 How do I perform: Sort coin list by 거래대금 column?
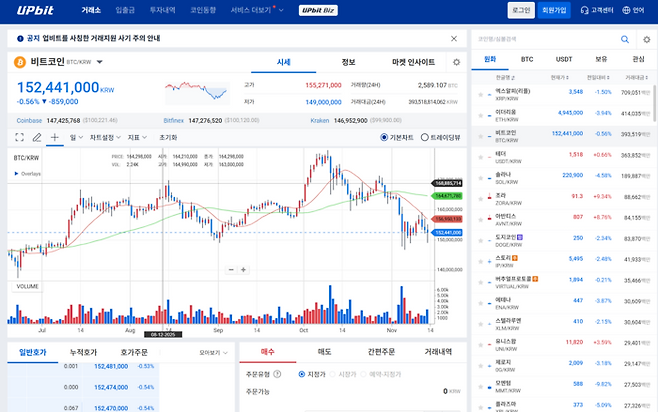click(x=637, y=78)
